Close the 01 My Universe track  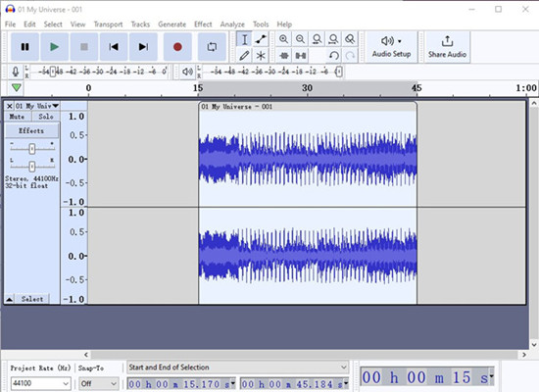click(10, 106)
